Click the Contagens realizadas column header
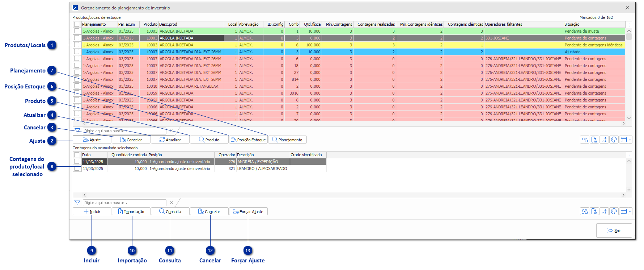Viewport: 644px width, 270px height. [x=374, y=24]
